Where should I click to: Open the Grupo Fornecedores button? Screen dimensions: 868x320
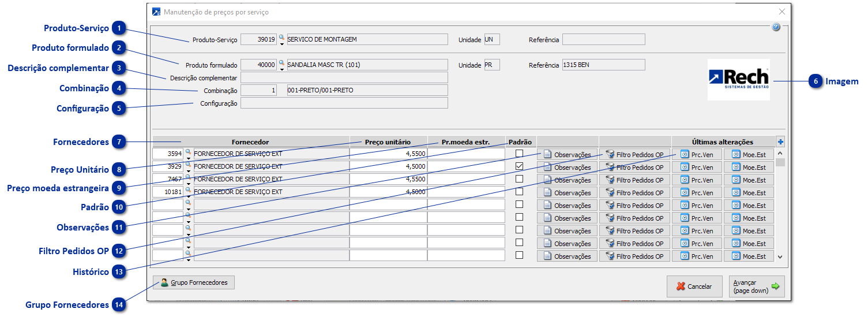tap(194, 282)
